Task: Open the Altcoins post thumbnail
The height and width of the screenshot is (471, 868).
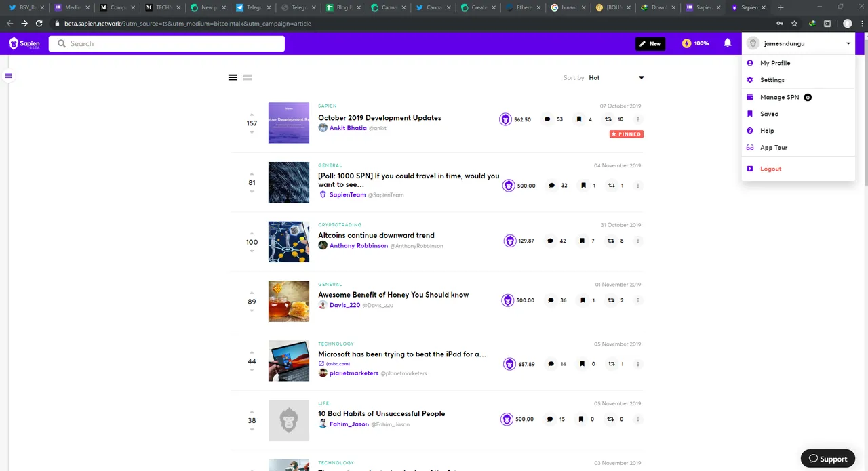Action: (289, 242)
